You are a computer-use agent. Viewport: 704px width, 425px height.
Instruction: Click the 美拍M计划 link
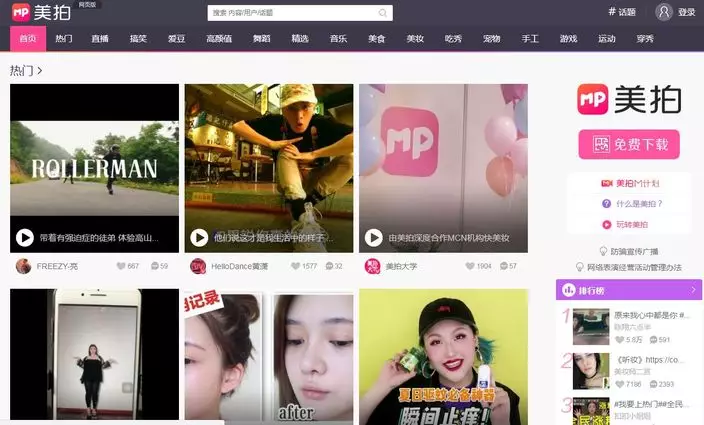click(x=630, y=184)
